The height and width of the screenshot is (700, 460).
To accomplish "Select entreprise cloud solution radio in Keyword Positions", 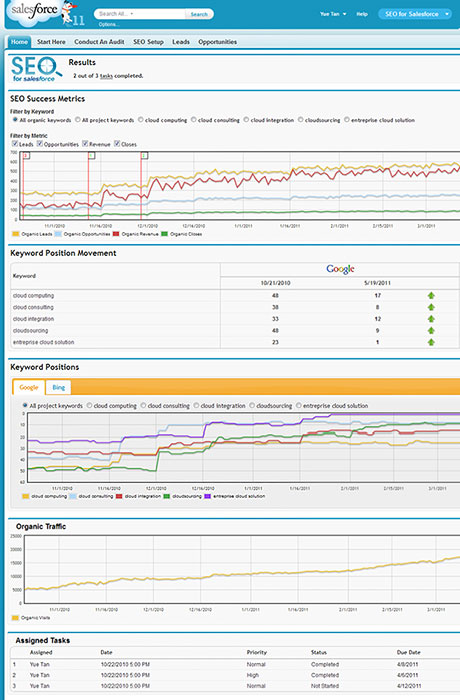I will [x=299, y=405].
